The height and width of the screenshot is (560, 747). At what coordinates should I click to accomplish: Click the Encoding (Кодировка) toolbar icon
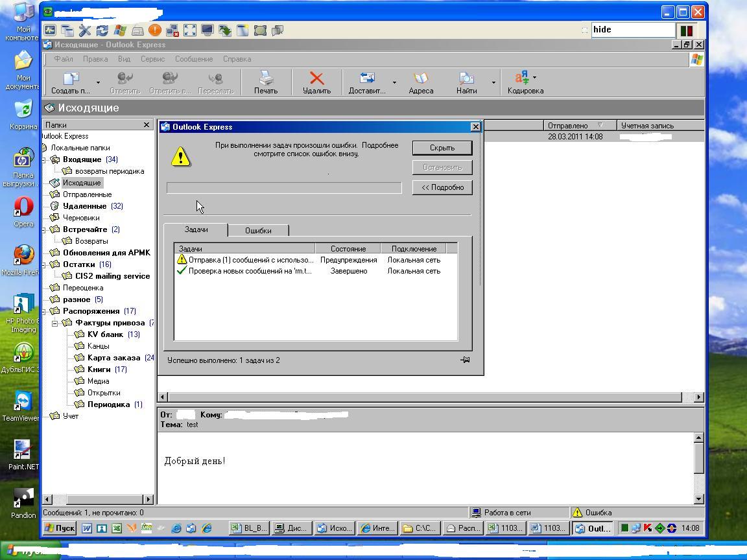(521, 77)
